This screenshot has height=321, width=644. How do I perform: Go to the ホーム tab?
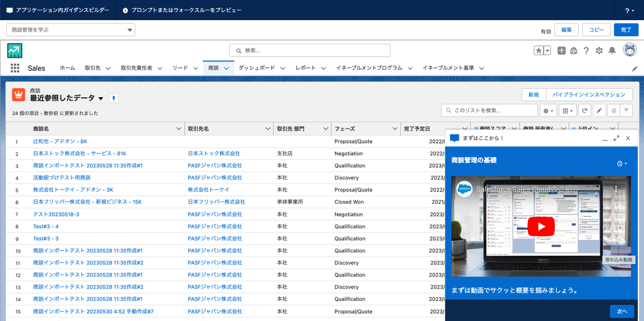coord(67,68)
